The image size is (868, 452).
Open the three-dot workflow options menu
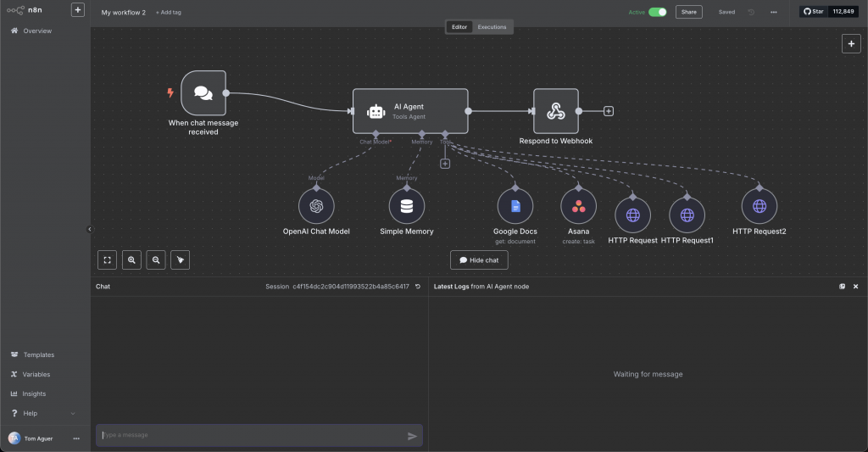773,12
